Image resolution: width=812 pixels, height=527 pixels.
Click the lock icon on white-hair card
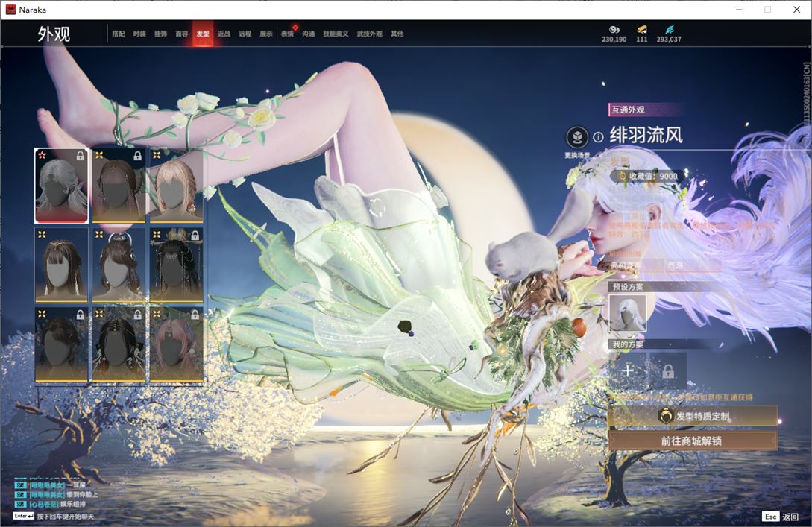81,156
